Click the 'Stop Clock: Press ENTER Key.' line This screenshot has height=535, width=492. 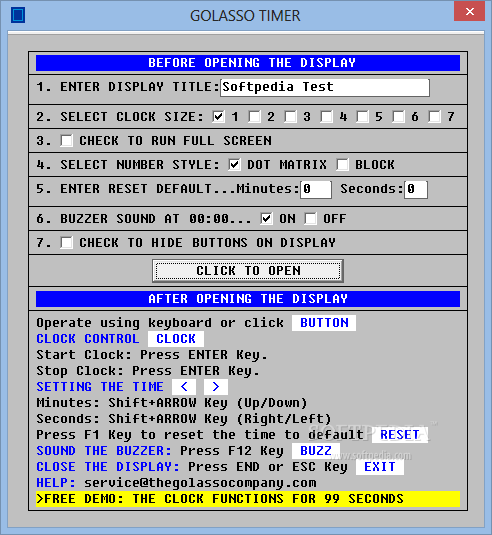click(148, 371)
